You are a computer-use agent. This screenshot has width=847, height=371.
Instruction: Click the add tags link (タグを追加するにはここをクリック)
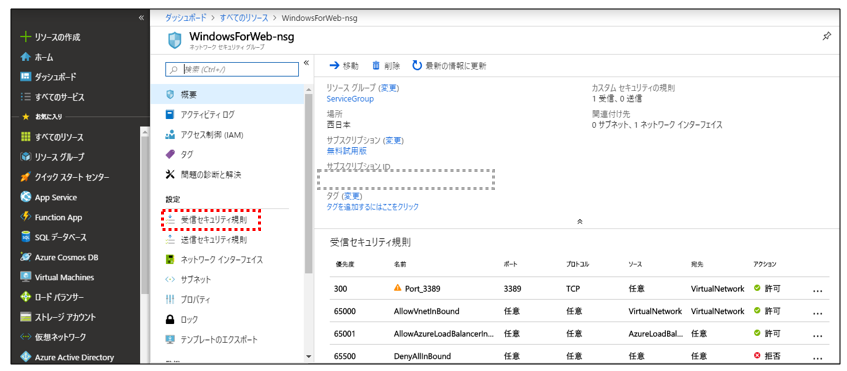coord(373,207)
